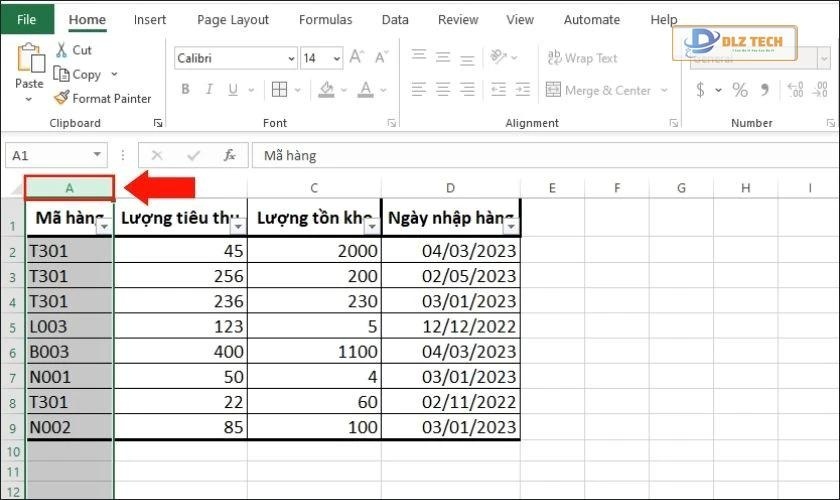Select row 5 header
Screen dimensions: 840x500
pyautogui.click(x=13, y=327)
